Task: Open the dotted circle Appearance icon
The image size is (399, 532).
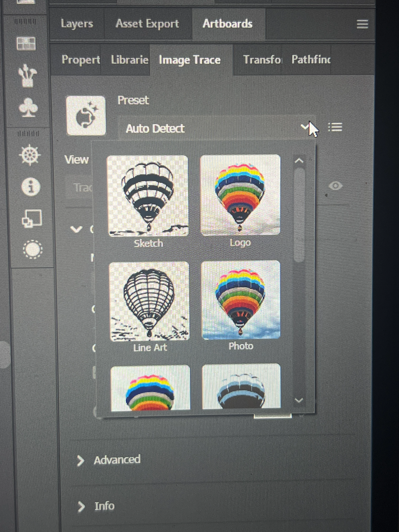Action: [x=33, y=249]
